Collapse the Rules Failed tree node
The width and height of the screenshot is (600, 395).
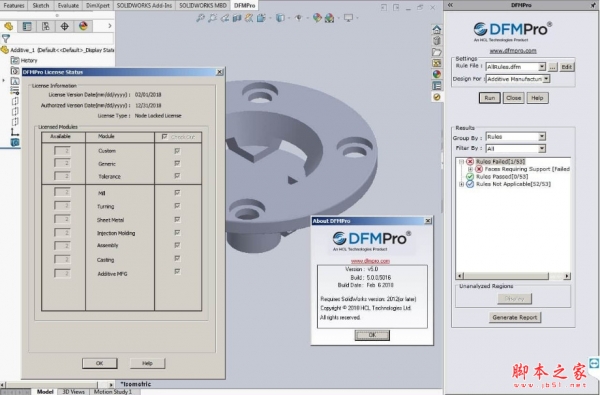[x=461, y=162]
